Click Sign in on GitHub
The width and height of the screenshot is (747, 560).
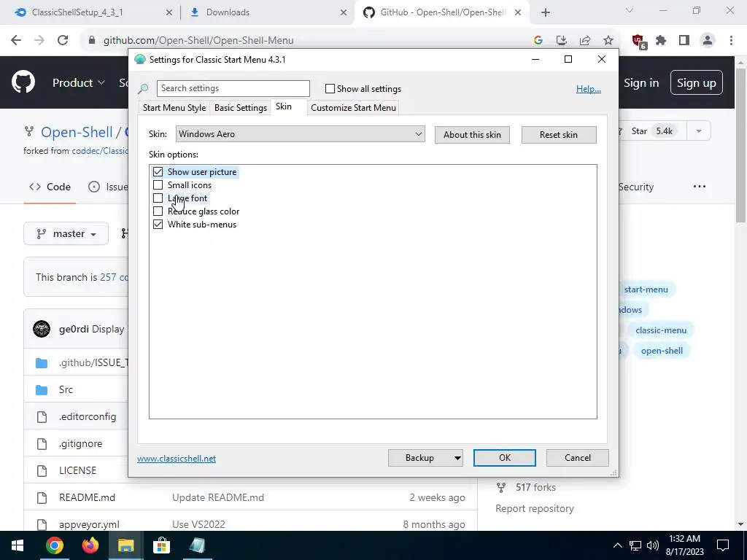[x=641, y=83]
